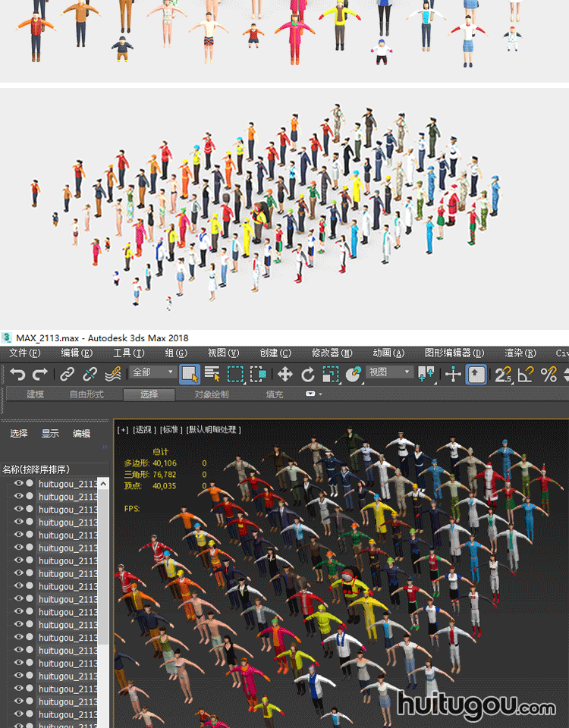Viewport: 569px width, 728px height.
Task: Open Select by Name list icon
Action: [x=212, y=374]
